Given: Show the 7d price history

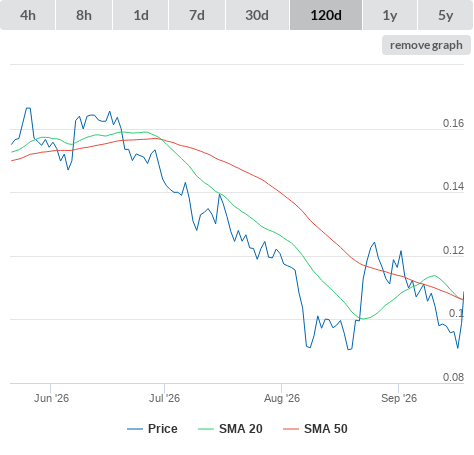Looking at the screenshot, I should click(x=197, y=15).
